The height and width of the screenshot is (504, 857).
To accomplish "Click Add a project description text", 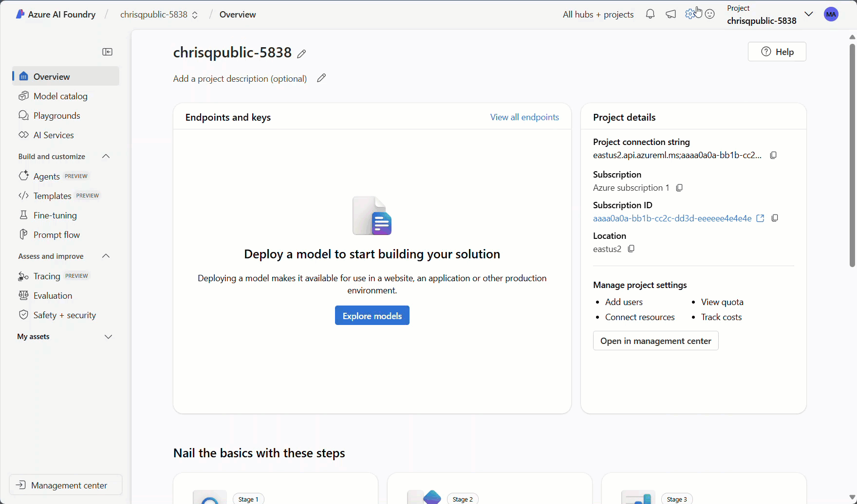I will point(240,79).
